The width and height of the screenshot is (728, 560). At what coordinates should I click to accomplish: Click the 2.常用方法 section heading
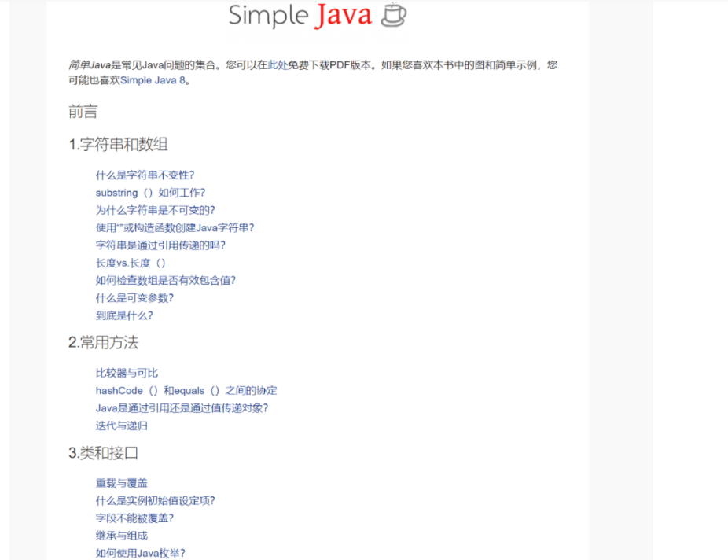coord(104,343)
